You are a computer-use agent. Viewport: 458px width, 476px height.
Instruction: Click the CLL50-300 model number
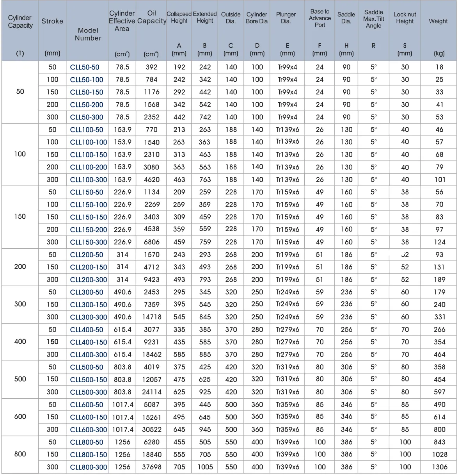[87, 117]
